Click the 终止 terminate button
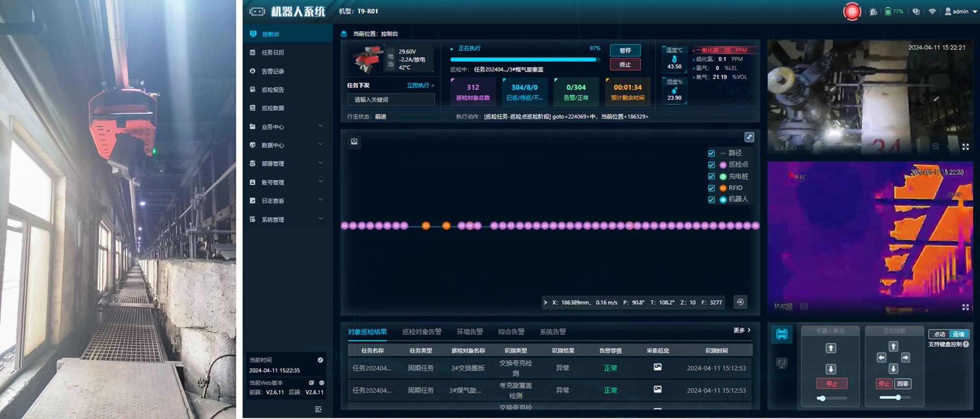980x419 pixels. 625,64
